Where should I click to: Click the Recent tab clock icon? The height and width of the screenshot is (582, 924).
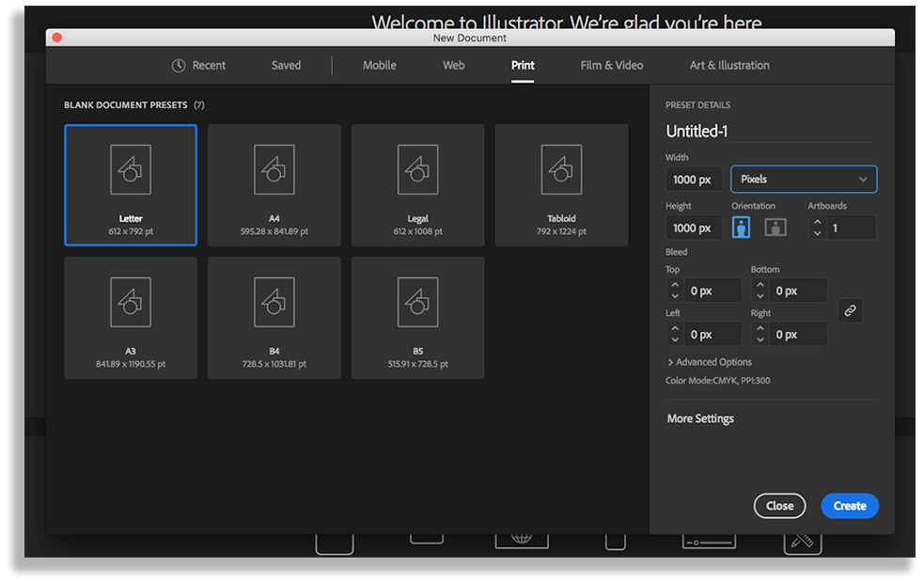pos(178,66)
